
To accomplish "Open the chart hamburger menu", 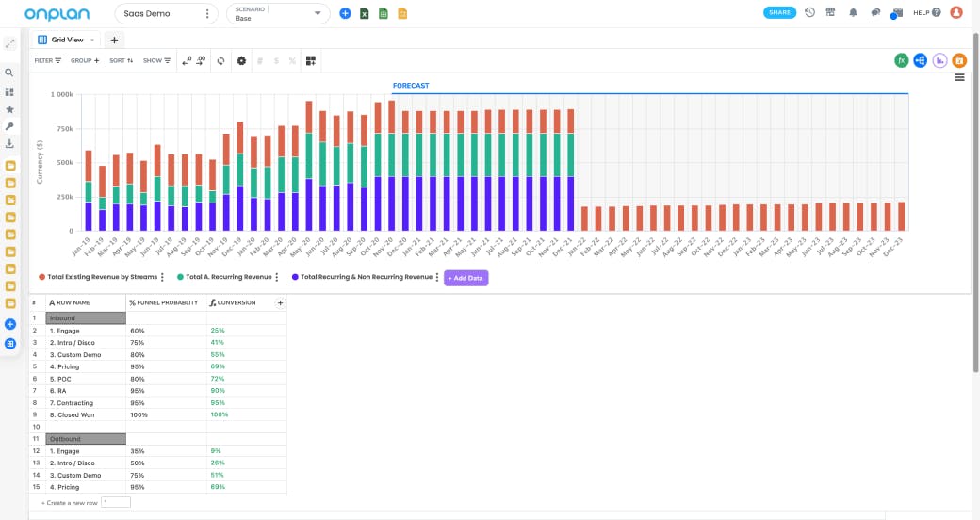I will coord(959,77).
